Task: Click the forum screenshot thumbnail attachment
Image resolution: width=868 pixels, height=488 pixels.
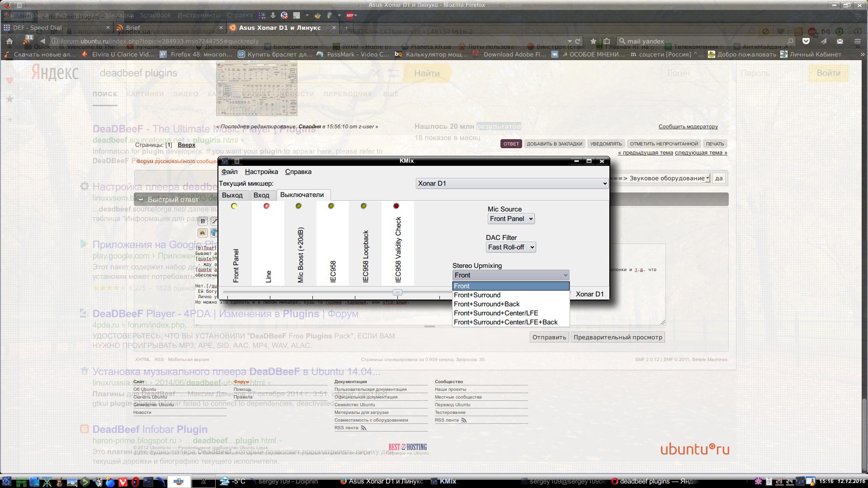Action: (256, 89)
